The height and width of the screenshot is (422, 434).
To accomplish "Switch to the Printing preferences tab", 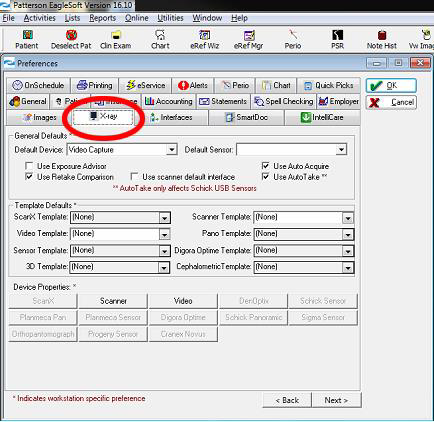I will (95, 86).
